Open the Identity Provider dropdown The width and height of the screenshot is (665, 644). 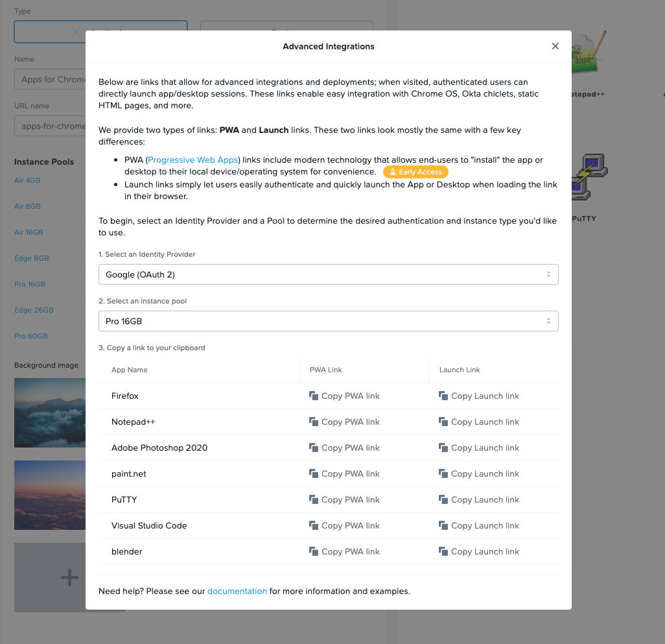pyautogui.click(x=328, y=274)
